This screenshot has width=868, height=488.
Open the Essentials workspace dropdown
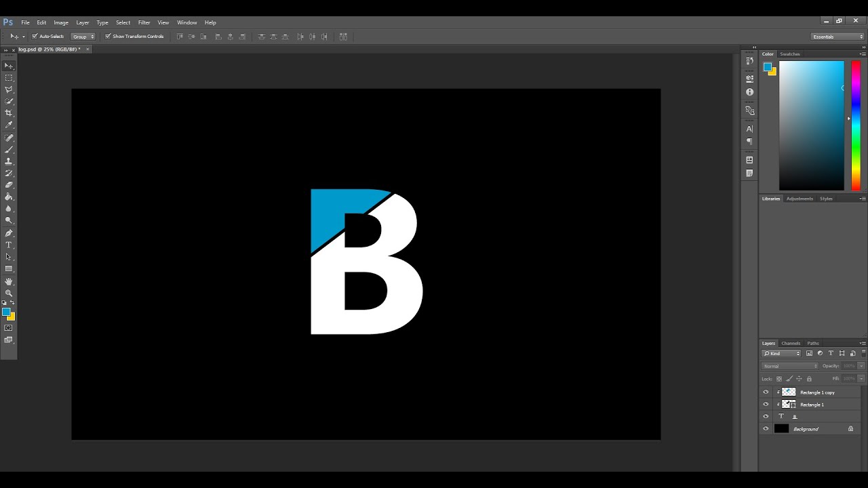coord(837,37)
